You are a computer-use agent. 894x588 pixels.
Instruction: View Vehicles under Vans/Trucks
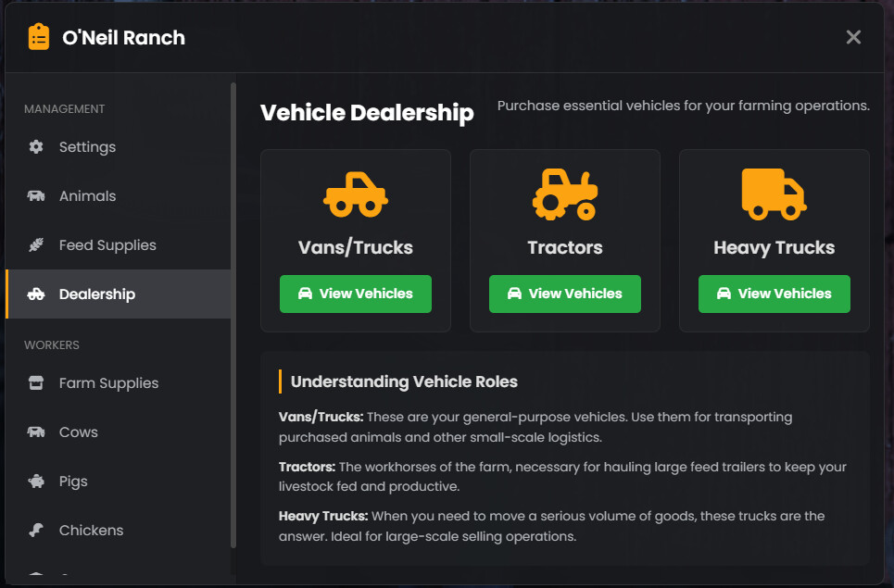point(356,294)
